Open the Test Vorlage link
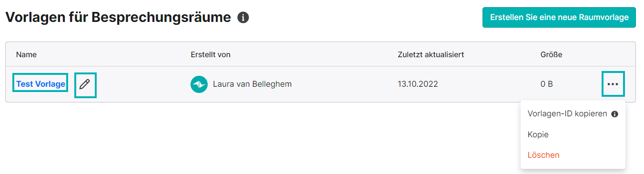Viewport: 644px width, 174px height. [x=40, y=84]
